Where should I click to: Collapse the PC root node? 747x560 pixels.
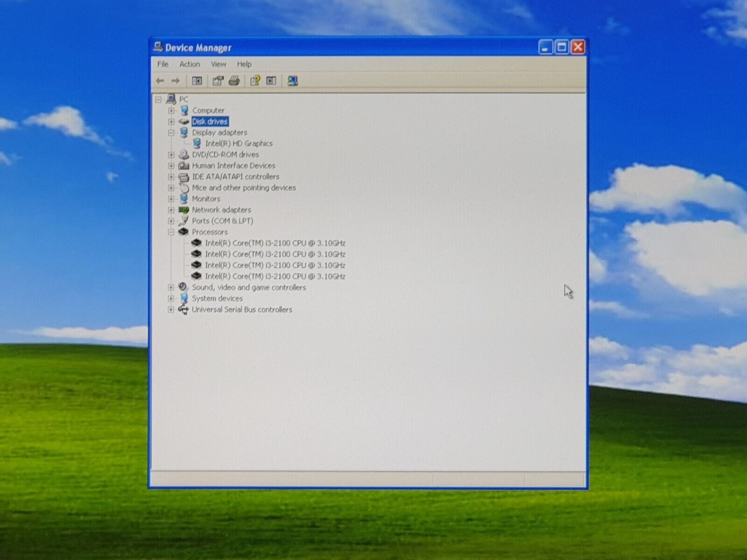158,99
